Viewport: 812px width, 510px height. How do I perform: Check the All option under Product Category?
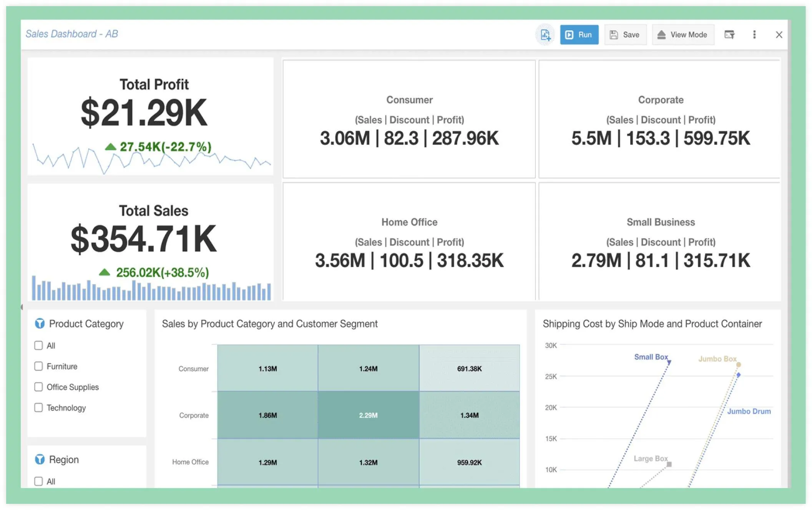(x=38, y=345)
